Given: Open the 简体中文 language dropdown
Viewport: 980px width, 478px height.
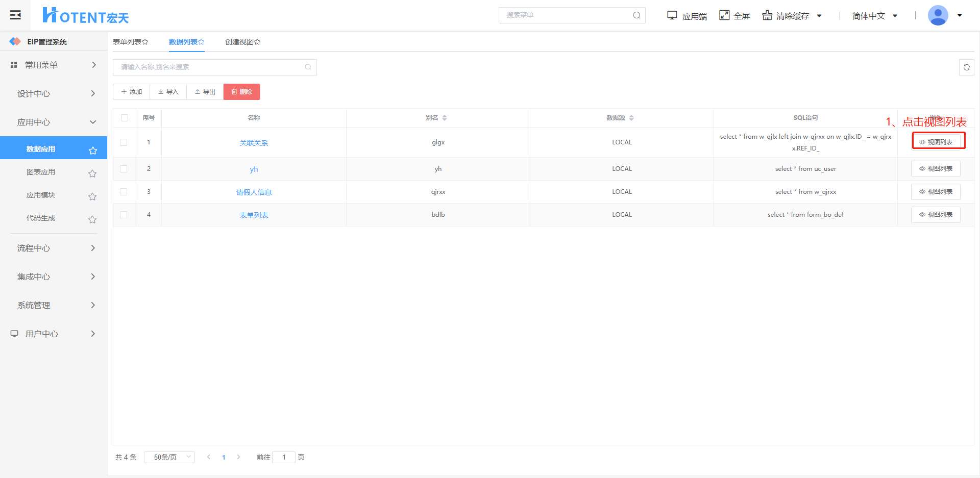Looking at the screenshot, I should (x=874, y=16).
